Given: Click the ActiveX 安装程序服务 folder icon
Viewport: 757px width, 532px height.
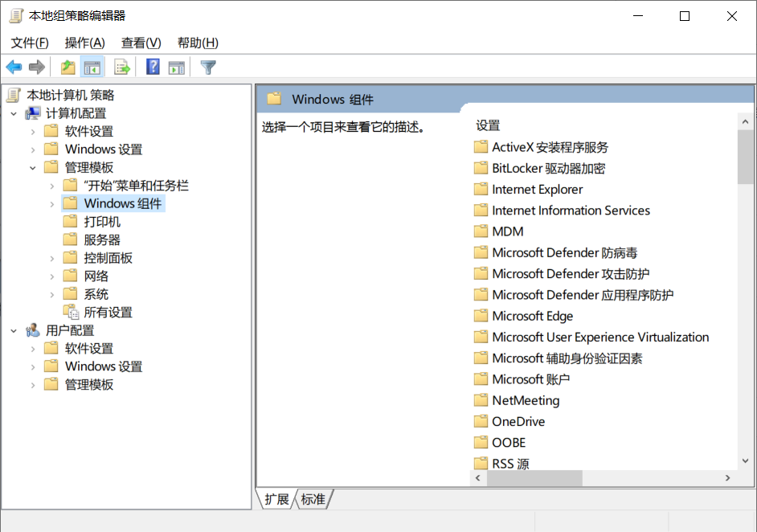Looking at the screenshot, I should pos(481,147).
